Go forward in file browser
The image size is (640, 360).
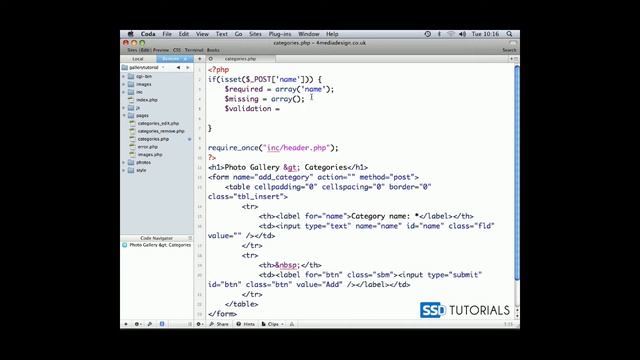point(187,67)
